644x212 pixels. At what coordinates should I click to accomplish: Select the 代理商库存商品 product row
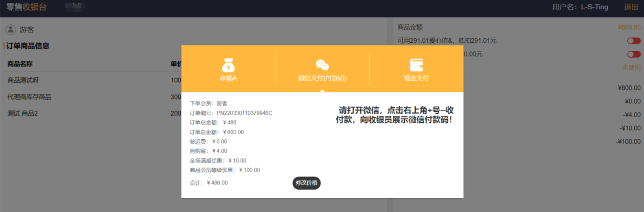pyautogui.click(x=29, y=97)
